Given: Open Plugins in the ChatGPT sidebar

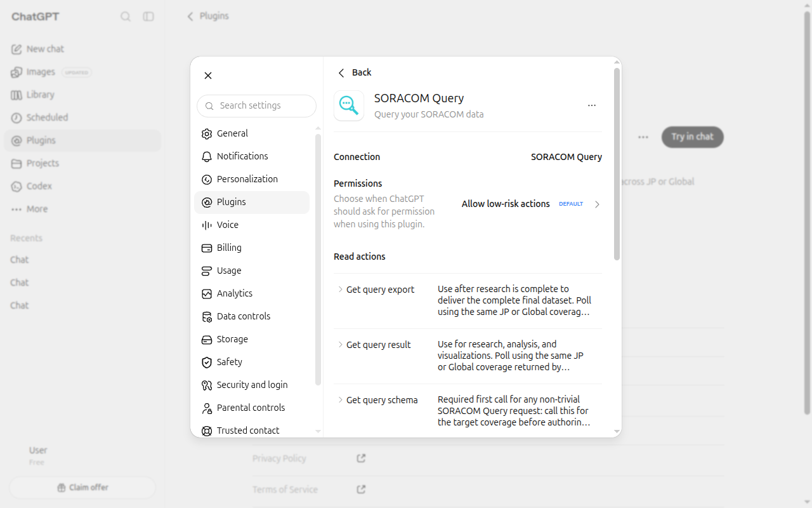Looking at the screenshot, I should point(82,140).
